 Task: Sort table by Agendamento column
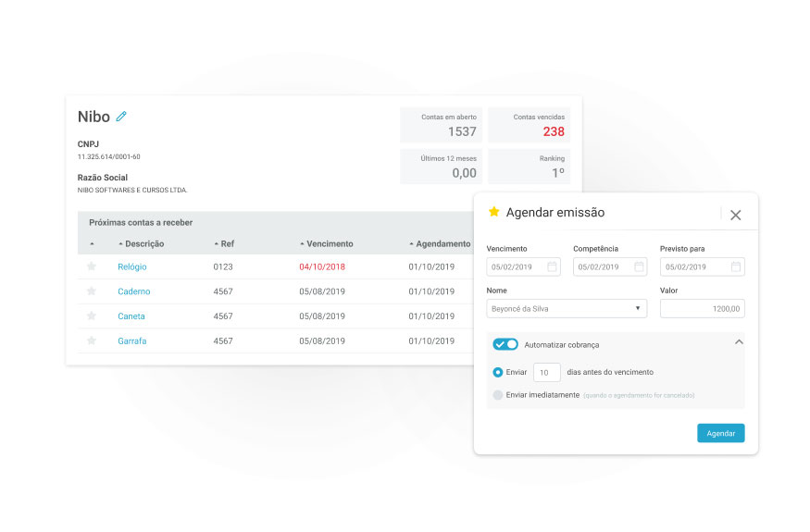pos(440,243)
